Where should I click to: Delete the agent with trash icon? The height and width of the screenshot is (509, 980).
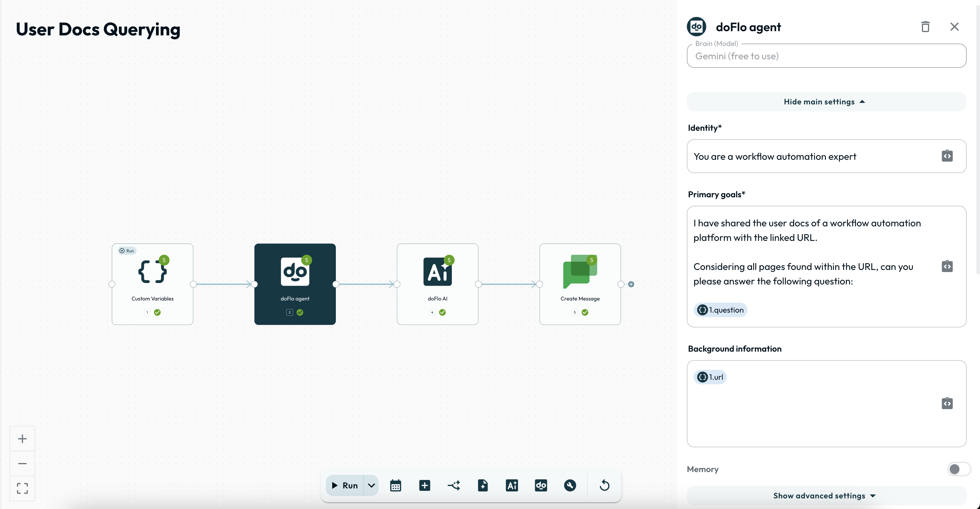(925, 27)
